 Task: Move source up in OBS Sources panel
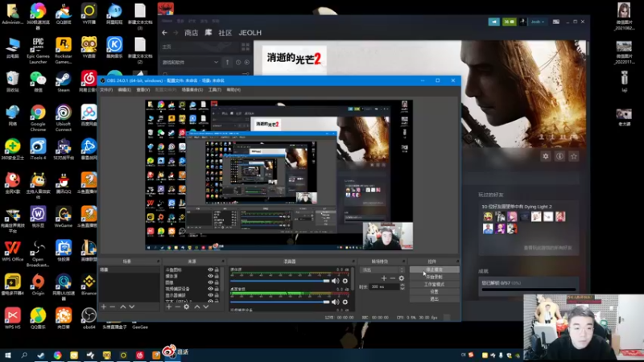click(x=197, y=306)
